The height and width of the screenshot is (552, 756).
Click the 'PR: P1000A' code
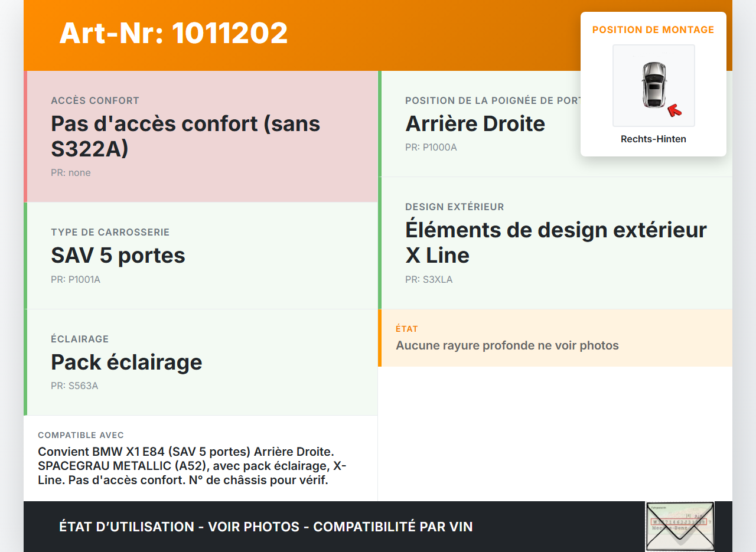tap(431, 148)
